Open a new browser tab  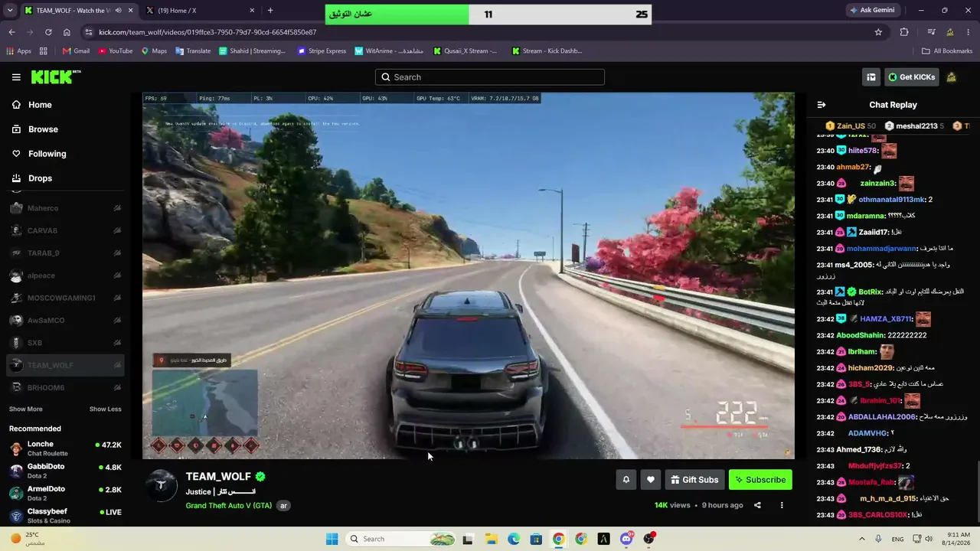coord(270,11)
